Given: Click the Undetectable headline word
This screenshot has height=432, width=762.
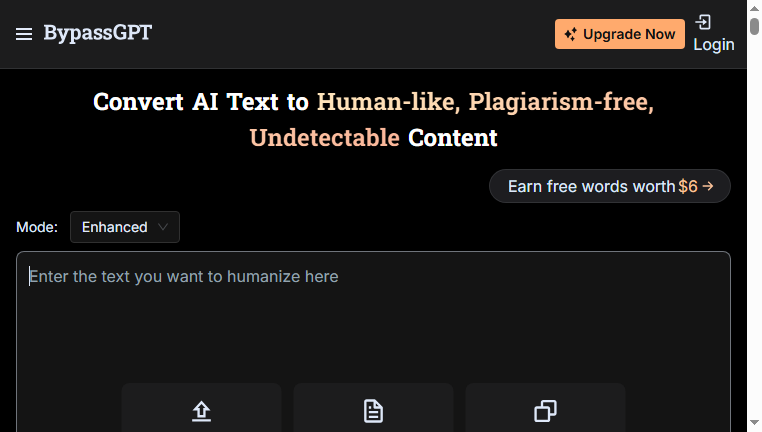Looking at the screenshot, I should coord(325,138).
